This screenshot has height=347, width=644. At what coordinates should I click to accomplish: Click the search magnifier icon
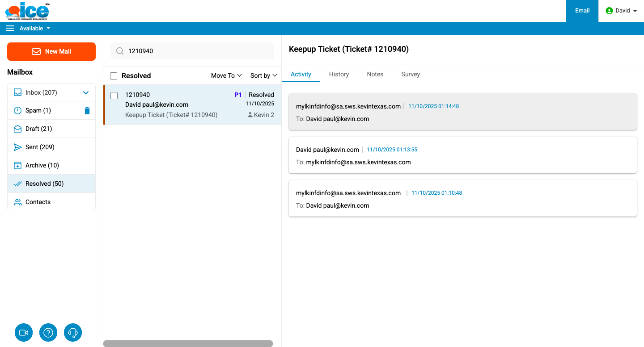pos(120,51)
